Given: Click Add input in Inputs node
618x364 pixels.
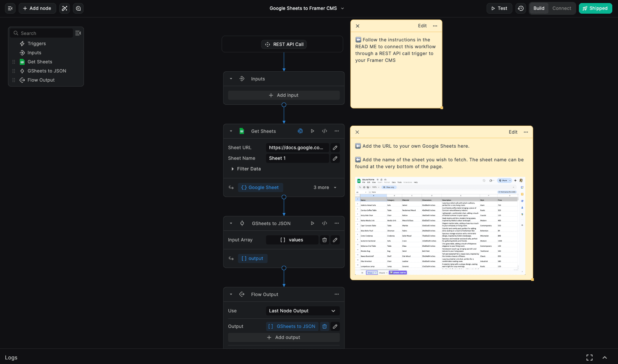Looking at the screenshot, I should [284, 95].
